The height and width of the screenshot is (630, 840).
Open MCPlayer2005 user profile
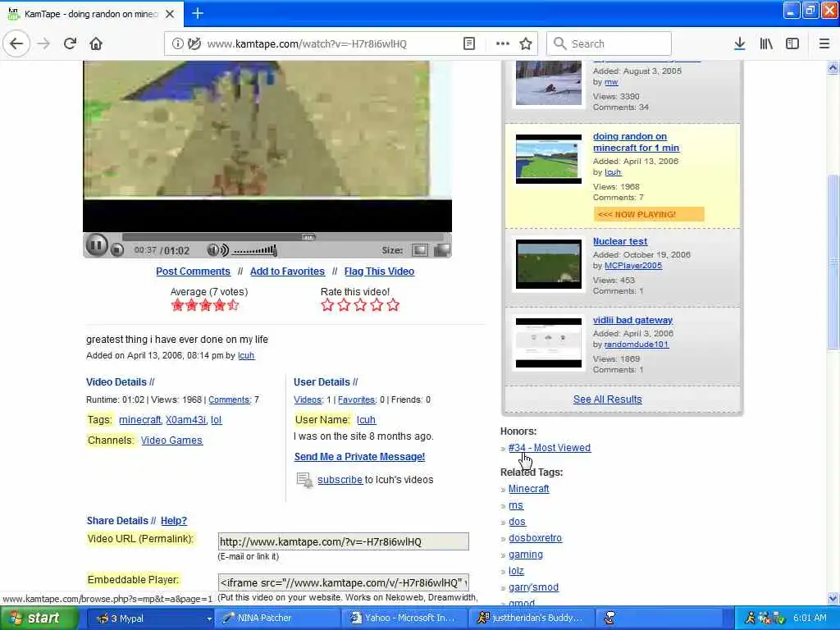[633, 266]
